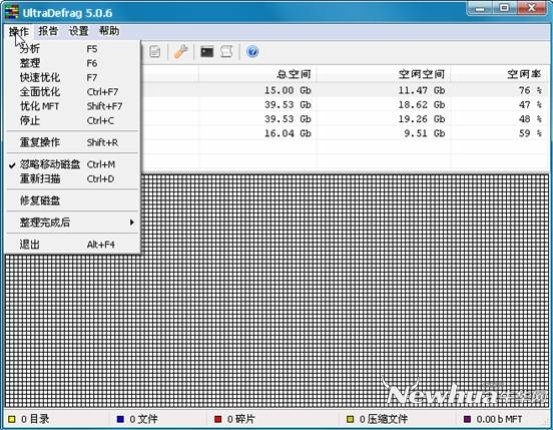Click the 0 碎片 status text
This screenshot has height=430, width=553.
pos(241,419)
